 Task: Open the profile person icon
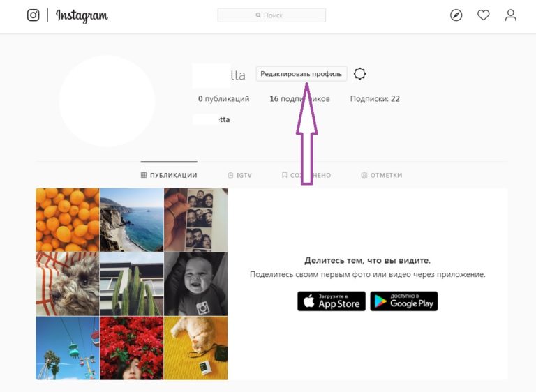tap(511, 15)
